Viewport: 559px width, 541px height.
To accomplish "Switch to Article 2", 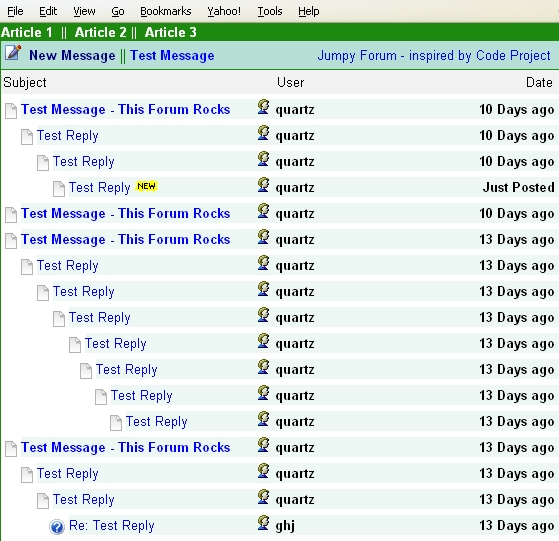I will [101, 32].
